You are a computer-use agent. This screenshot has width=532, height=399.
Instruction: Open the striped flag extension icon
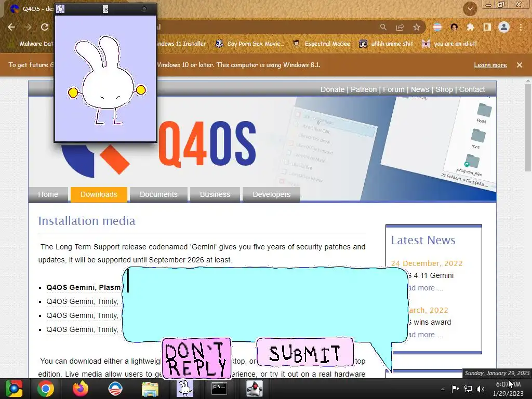tap(437, 27)
